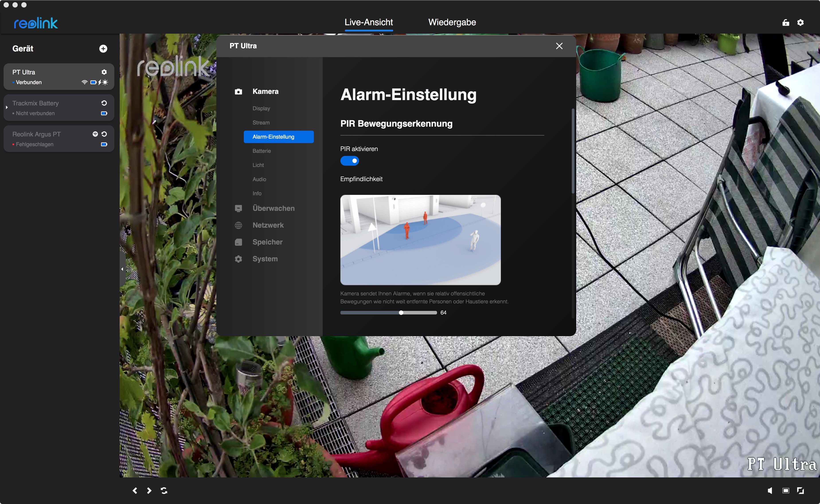
Task: Click the refresh view icon at the bottom
Action: pos(164,490)
